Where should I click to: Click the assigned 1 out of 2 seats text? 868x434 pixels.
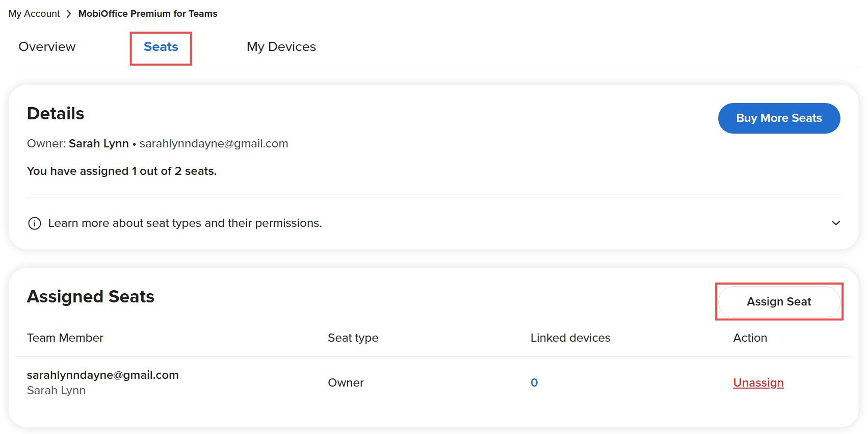pyautogui.click(x=122, y=171)
